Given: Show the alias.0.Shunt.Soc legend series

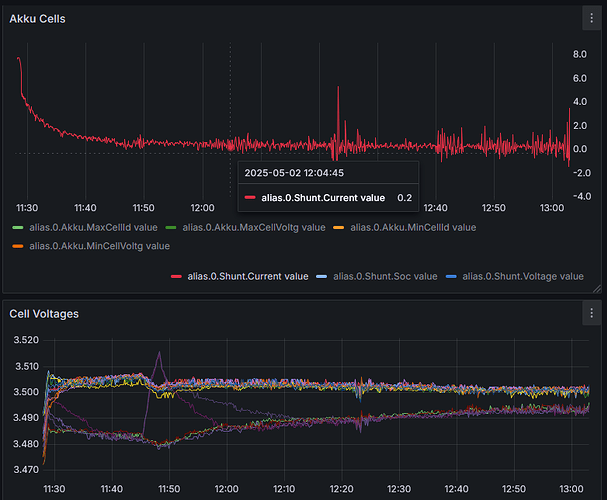Looking at the screenshot, I should tap(385, 276).
